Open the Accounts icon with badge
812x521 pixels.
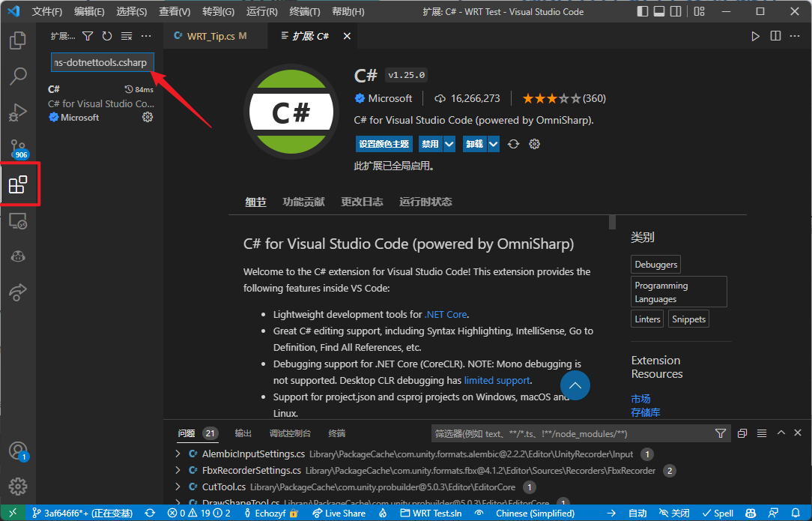pyautogui.click(x=18, y=451)
